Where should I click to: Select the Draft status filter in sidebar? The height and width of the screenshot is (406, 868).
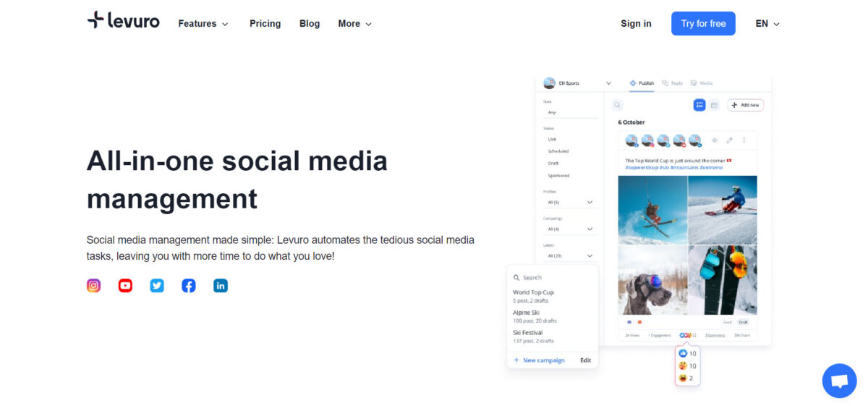pyautogui.click(x=553, y=164)
